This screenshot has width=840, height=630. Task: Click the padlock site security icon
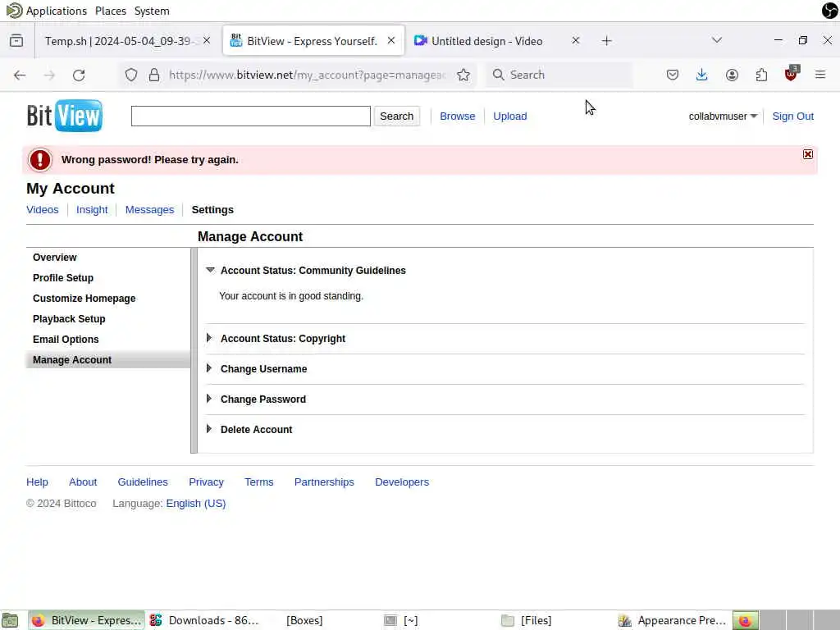click(154, 75)
